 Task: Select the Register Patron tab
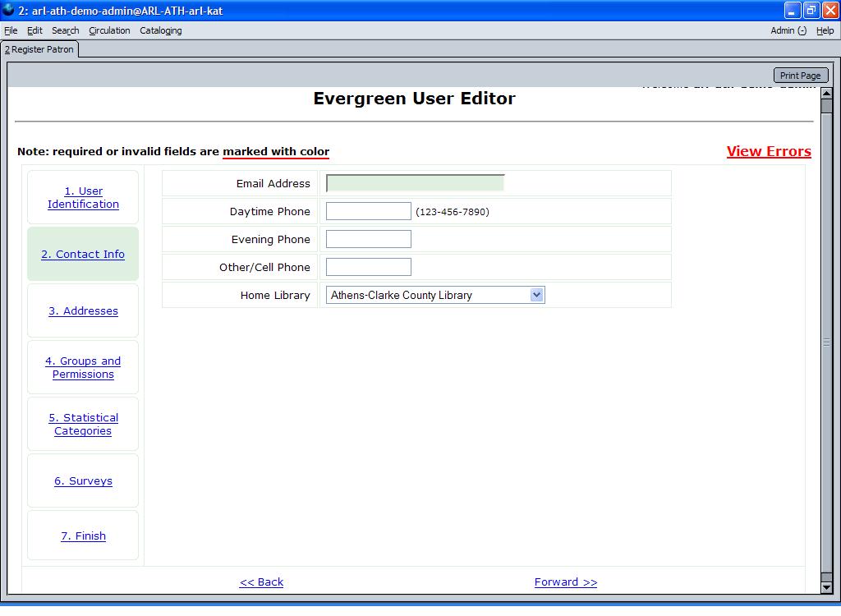point(39,49)
